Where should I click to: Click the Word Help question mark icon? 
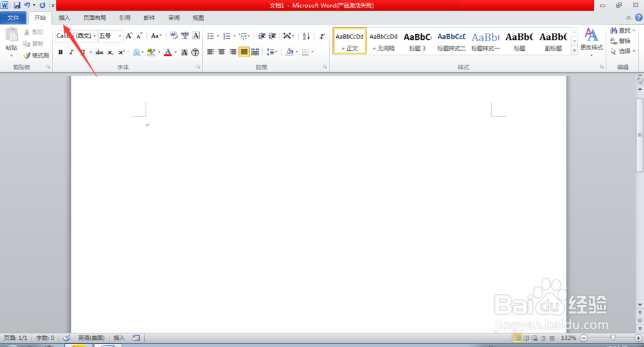(639, 17)
